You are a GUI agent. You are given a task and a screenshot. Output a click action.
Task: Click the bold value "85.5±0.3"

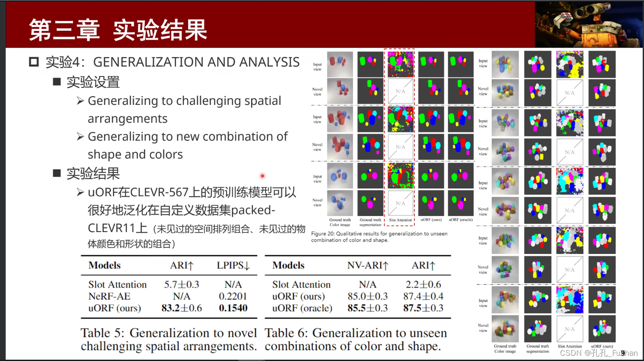[367, 308]
